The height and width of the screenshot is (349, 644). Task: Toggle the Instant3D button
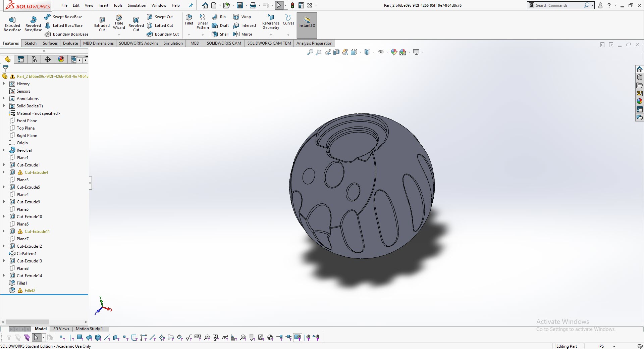307,22
